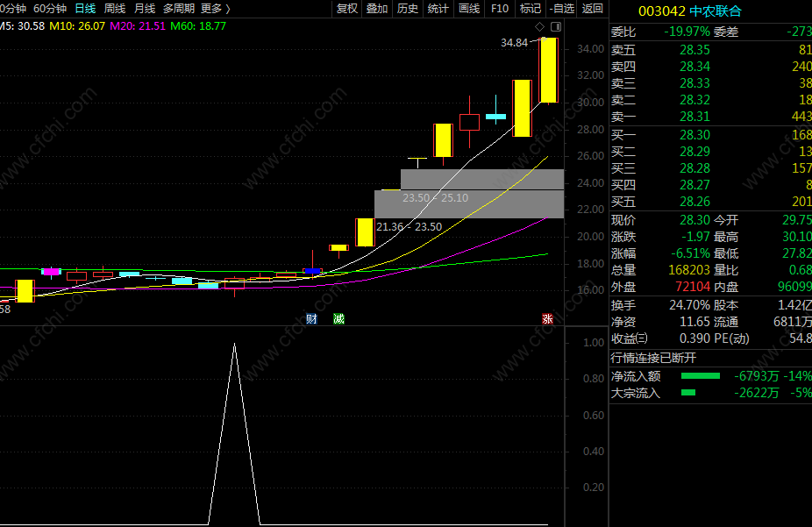Click the 内盘 value 96099

[x=795, y=287]
